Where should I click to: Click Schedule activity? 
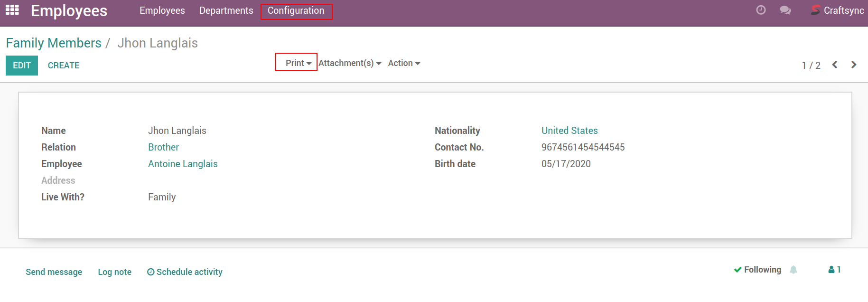[185, 272]
